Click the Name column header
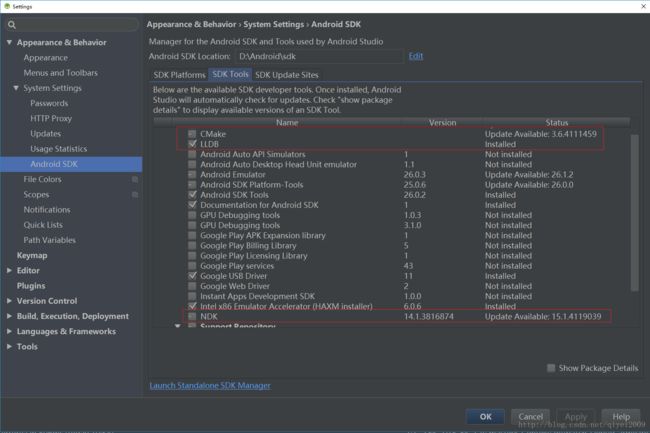 (x=287, y=123)
